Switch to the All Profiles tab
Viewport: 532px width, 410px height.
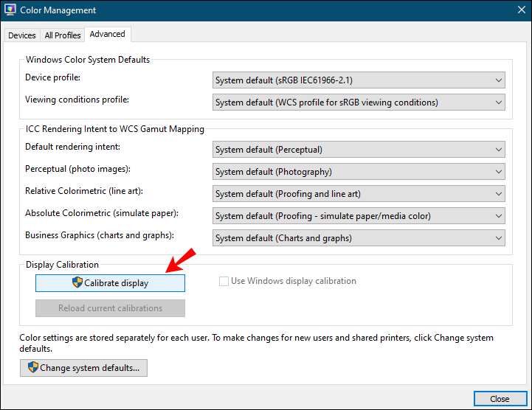63,35
